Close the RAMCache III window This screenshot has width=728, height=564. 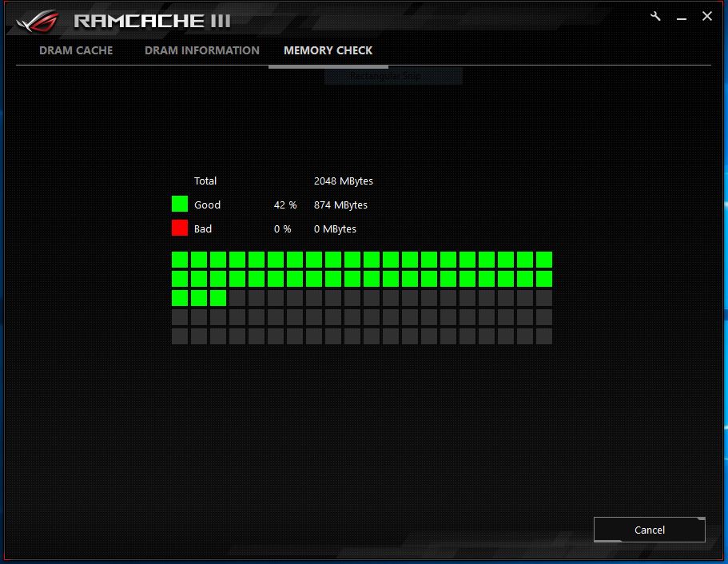tap(707, 16)
